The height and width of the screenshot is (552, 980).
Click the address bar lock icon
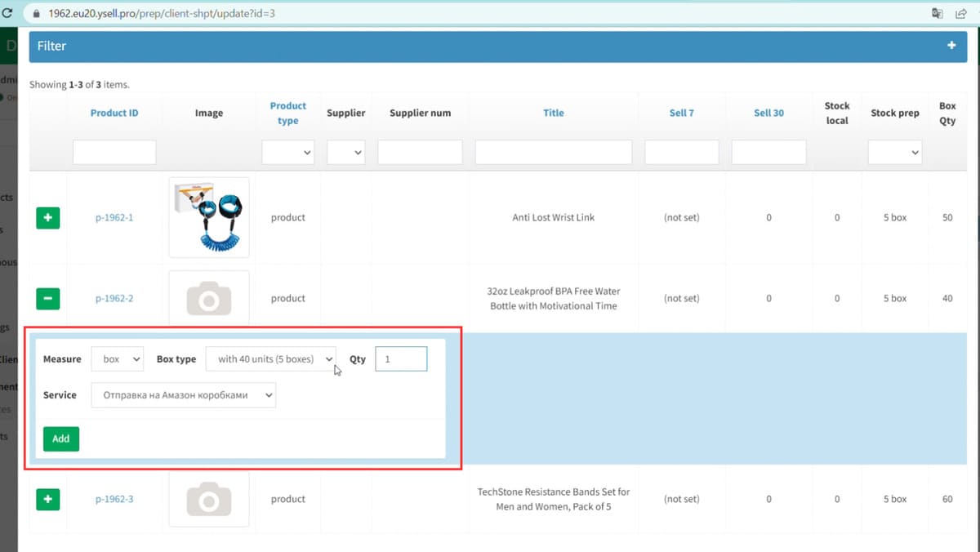(34, 14)
